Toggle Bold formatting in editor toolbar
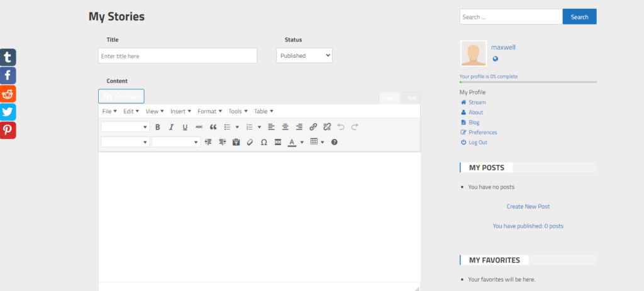 coord(157,127)
